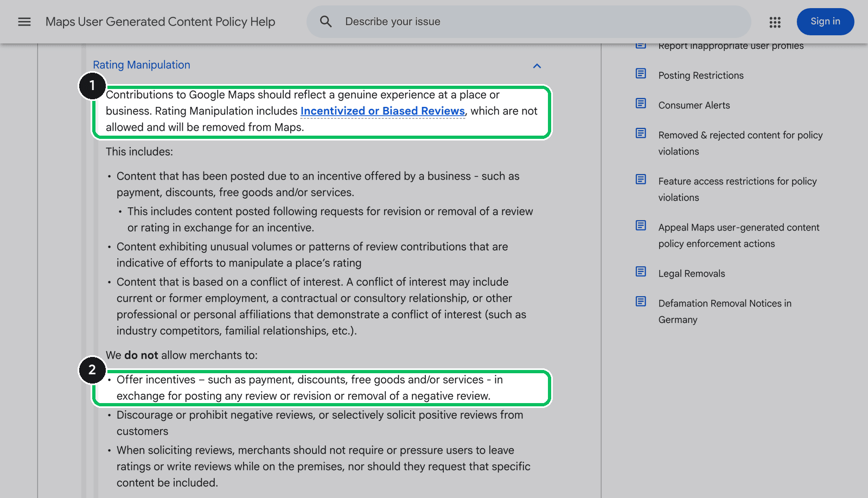Click the icon beside Appeal Maps user-generated content

641,225
